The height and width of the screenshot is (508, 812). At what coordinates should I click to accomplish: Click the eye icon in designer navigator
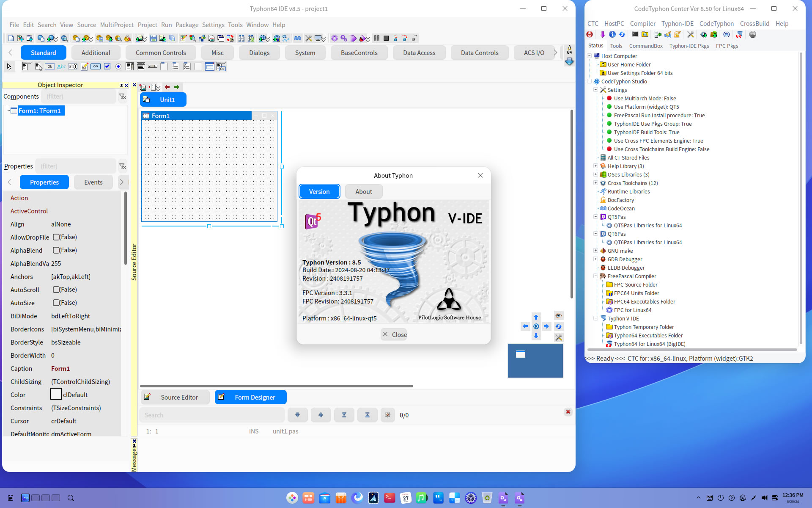559,316
